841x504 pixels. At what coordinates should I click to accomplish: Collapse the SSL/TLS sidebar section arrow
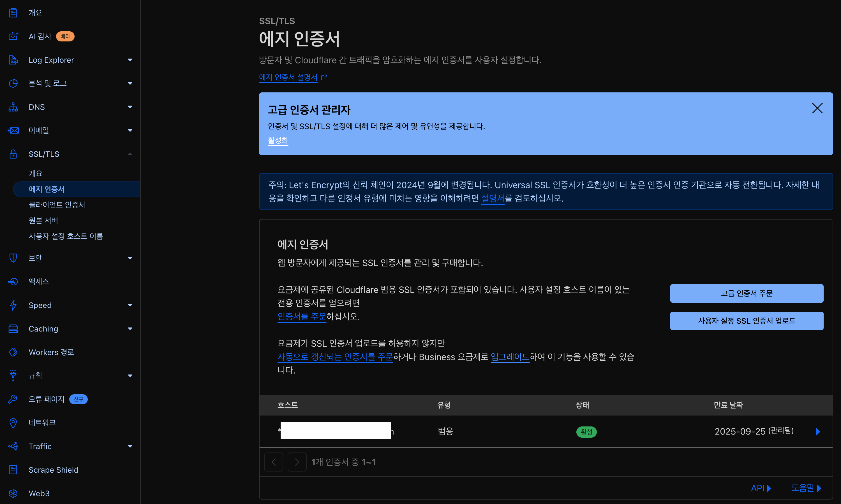pos(130,154)
